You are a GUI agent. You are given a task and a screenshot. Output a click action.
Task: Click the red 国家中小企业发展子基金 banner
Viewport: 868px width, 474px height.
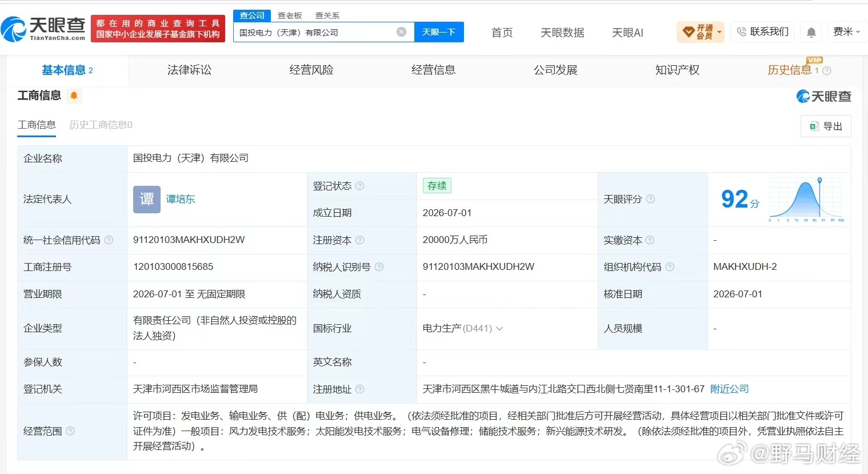(x=158, y=29)
